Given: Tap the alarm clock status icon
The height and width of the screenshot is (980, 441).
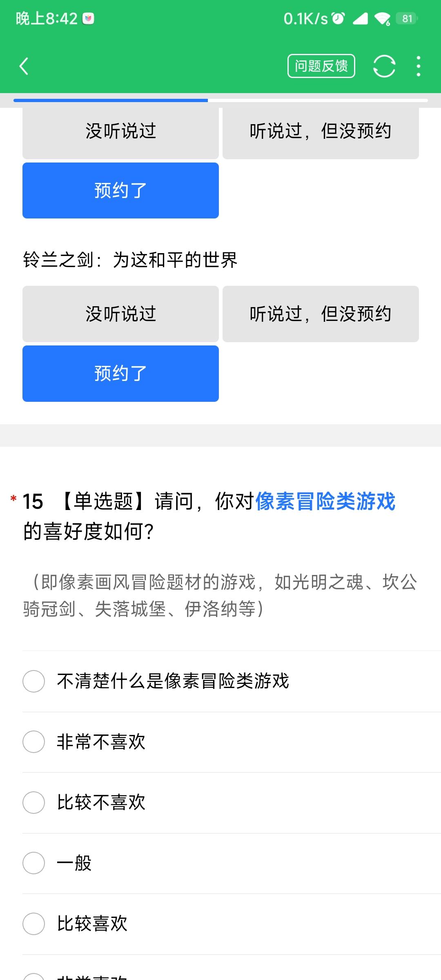Looking at the screenshot, I should [338, 18].
